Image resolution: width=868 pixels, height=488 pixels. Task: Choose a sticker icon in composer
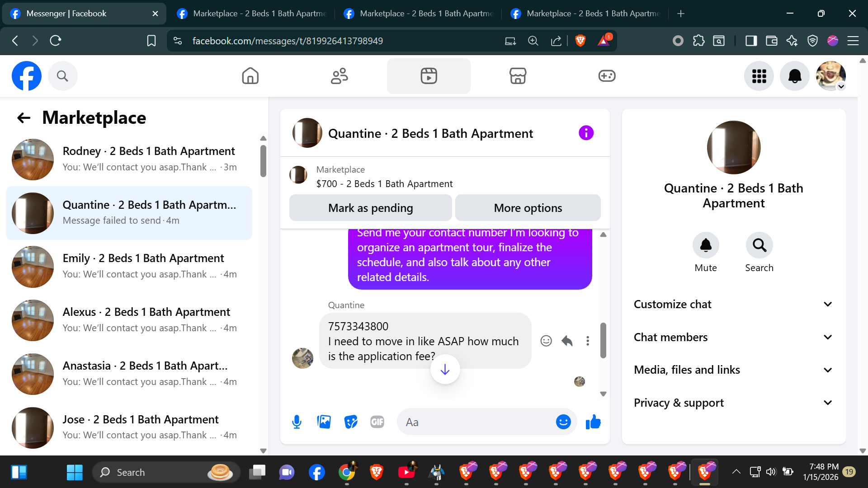(350, 422)
